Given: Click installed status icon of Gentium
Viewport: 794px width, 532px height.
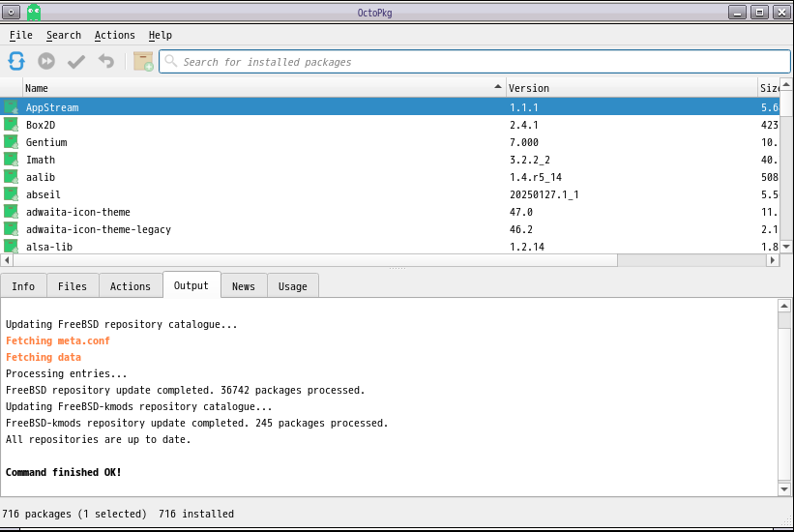Looking at the screenshot, I should pyautogui.click(x=12, y=142).
